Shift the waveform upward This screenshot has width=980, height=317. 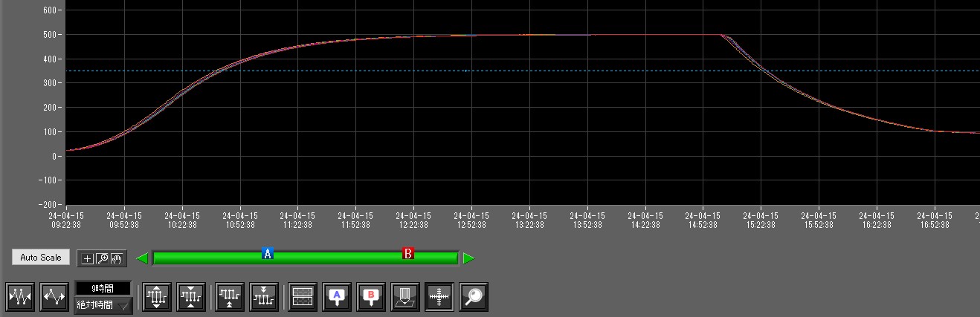click(x=230, y=296)
